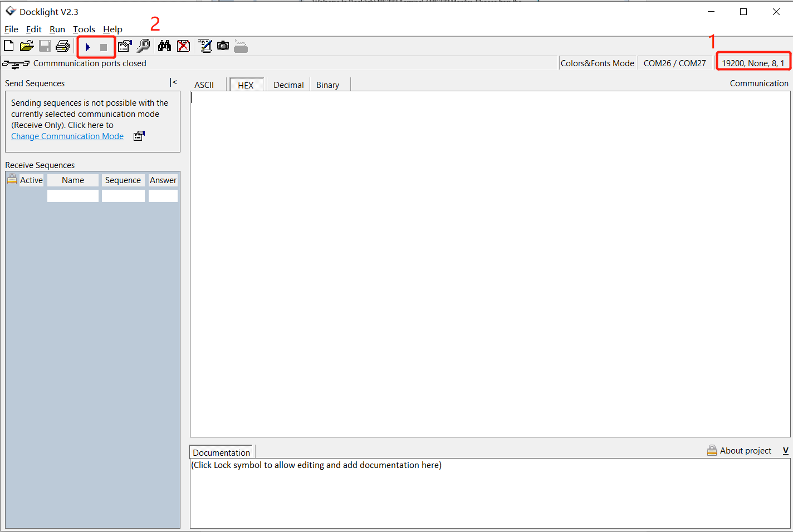Open a project file via the folder icon

pos(27,46)
